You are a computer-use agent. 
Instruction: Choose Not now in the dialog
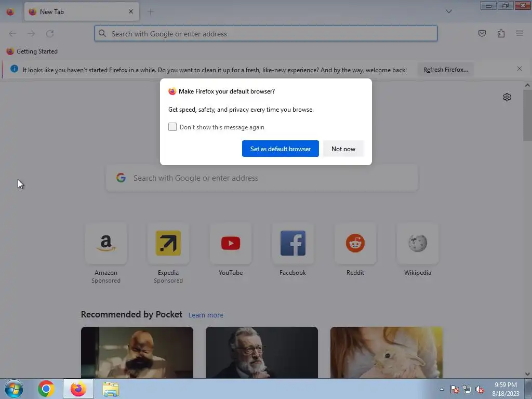coord(343,149)
